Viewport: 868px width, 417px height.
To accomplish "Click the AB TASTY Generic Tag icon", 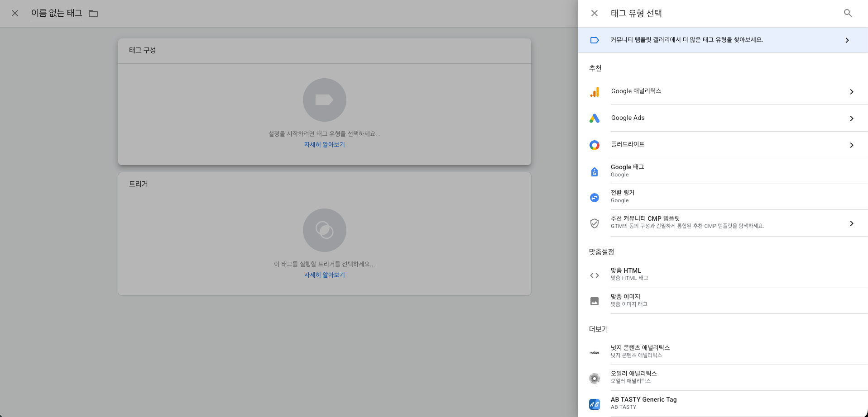I will (595, 404).
